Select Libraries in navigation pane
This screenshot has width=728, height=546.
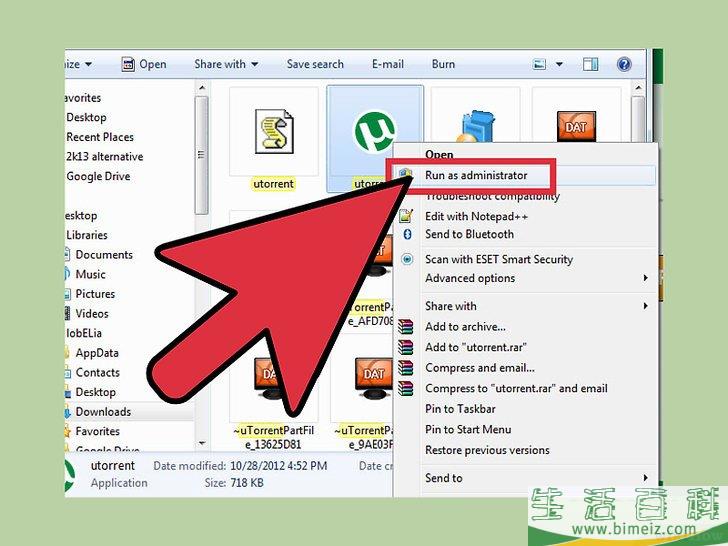[x=87, y=235]
